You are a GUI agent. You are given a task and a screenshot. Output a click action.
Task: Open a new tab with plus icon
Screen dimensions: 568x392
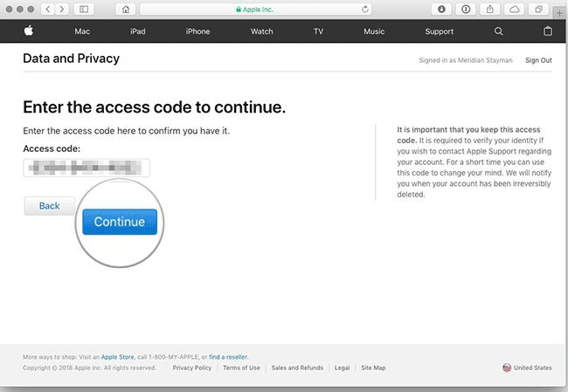(x=559, y=13)
